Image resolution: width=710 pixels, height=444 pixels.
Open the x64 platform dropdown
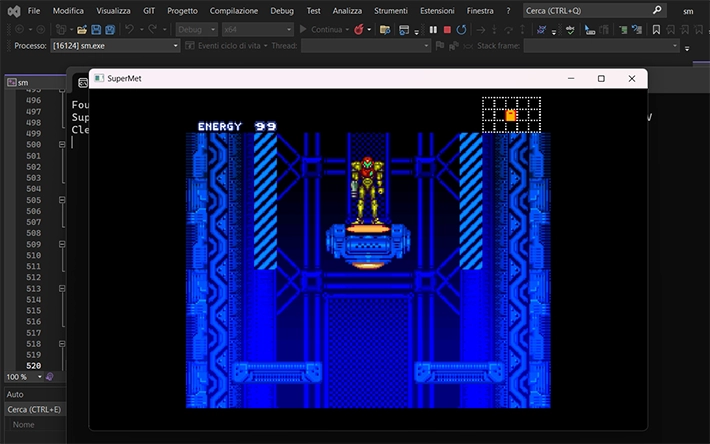257,29
